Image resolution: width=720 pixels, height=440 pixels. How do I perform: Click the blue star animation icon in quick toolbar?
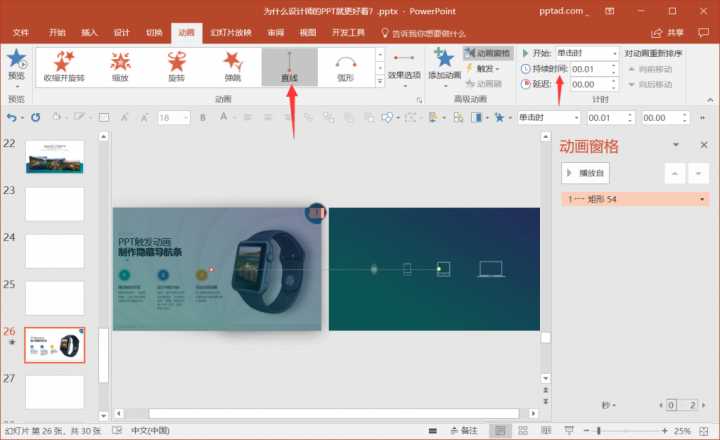coord(500,118)
